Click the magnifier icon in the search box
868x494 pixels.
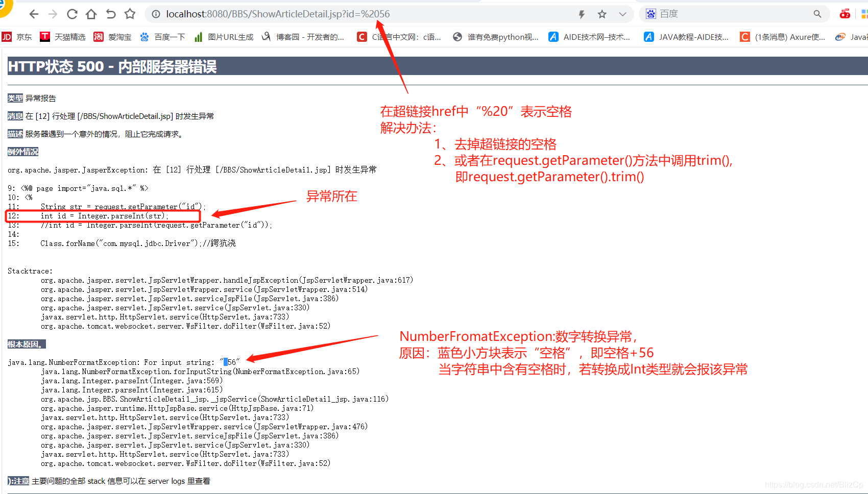(x=817, y=14)
